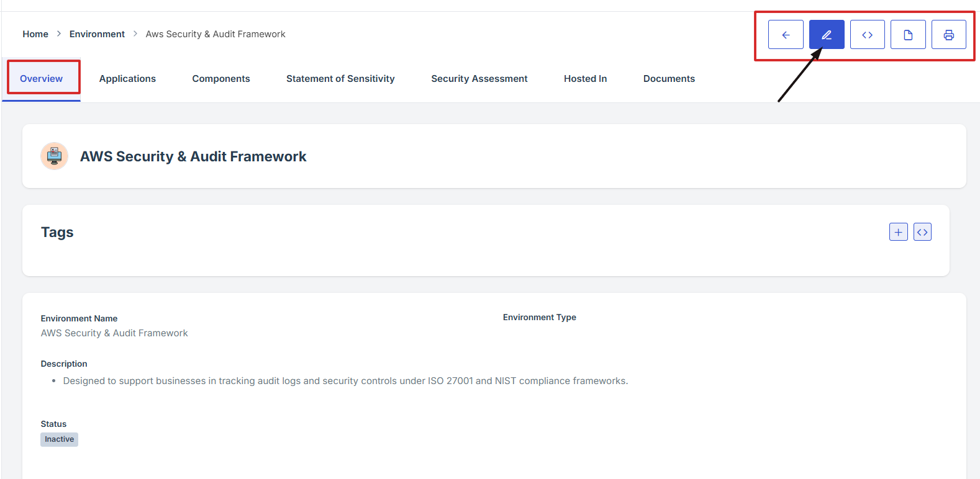Click the Inactive status badge

(60, 439)
